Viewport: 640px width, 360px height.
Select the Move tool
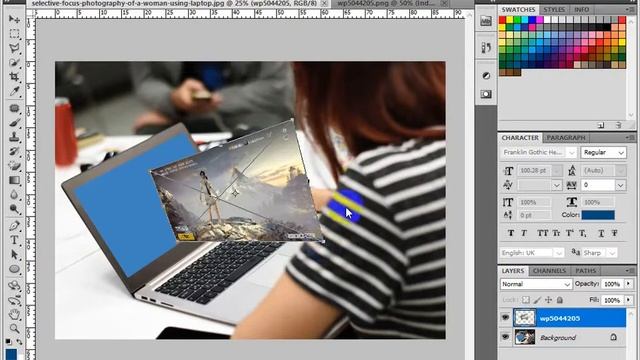[x=14, y=19]
